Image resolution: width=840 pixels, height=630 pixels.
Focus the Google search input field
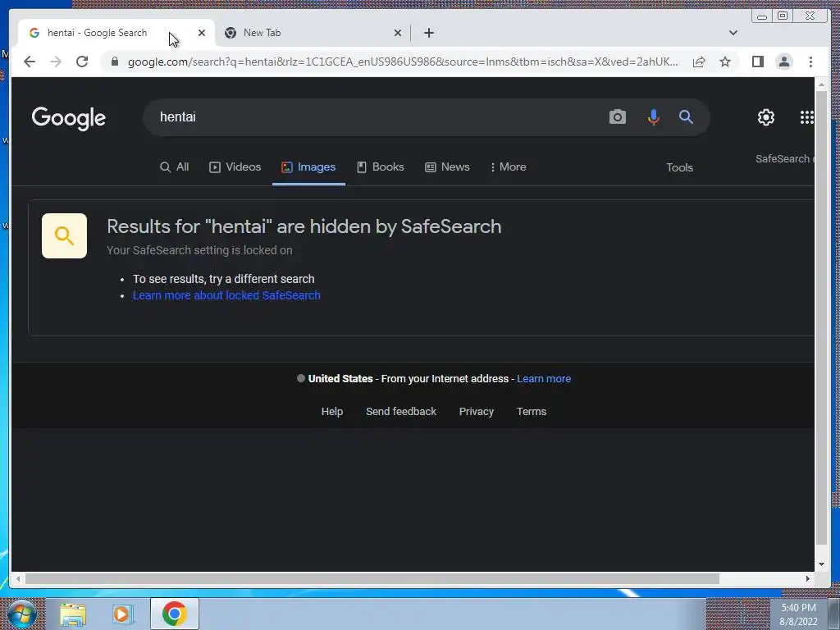click(x=375, y=116)
